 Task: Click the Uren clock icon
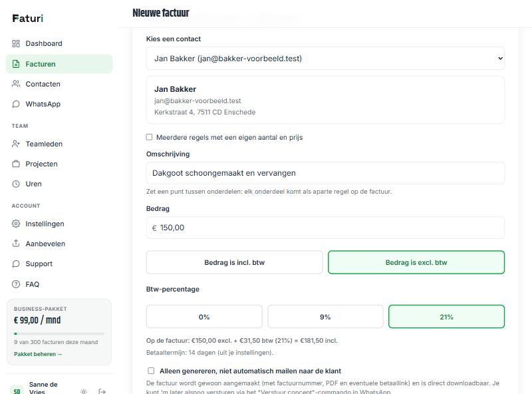16,184
